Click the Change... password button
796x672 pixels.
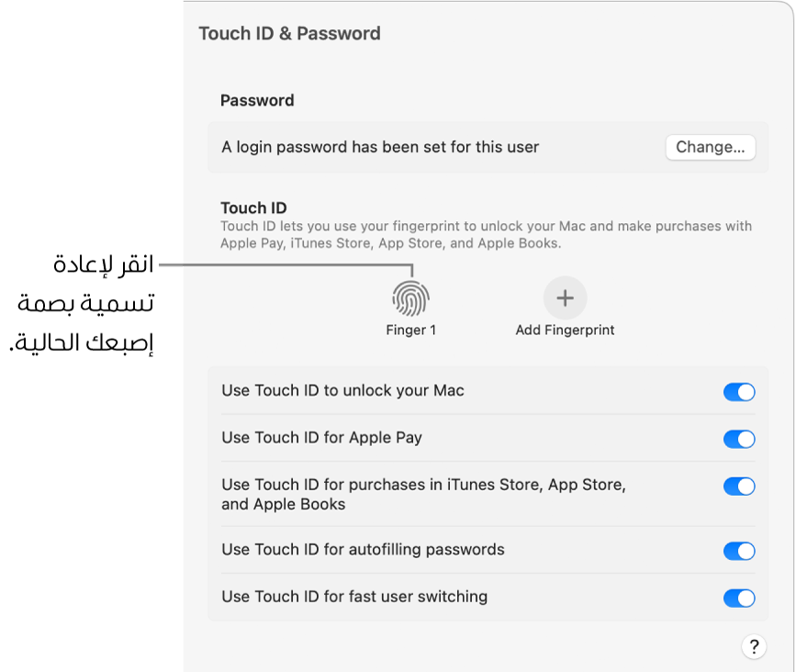point(710,147)
